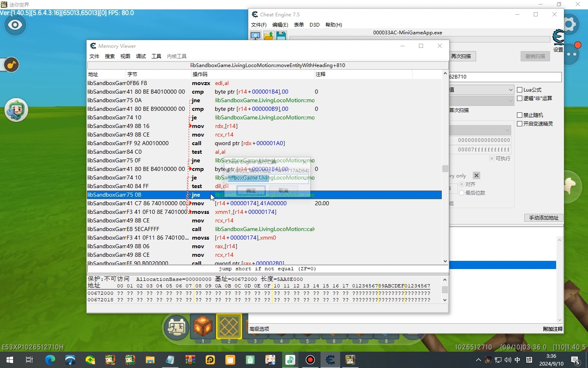Open Cheat Engine D3D menu
588x368 pixels.
pyautogui.click(x=314, y=25)
